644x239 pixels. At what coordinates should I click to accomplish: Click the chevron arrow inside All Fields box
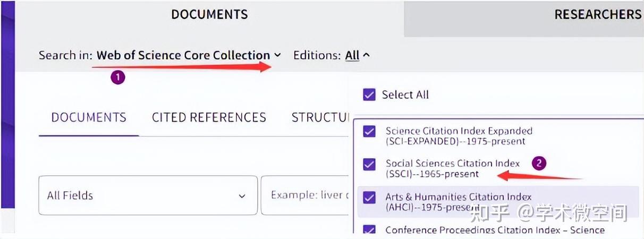pyautogui.click(x=242, y=196)
